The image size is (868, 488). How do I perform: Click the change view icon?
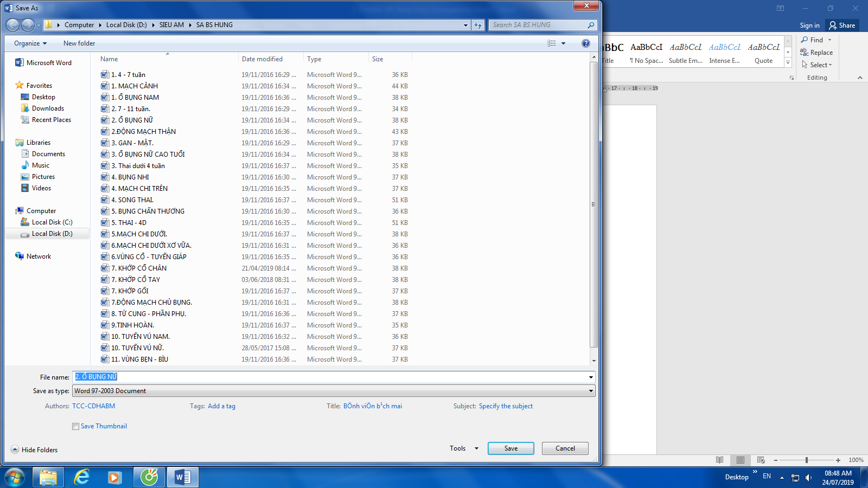[552, 43]
